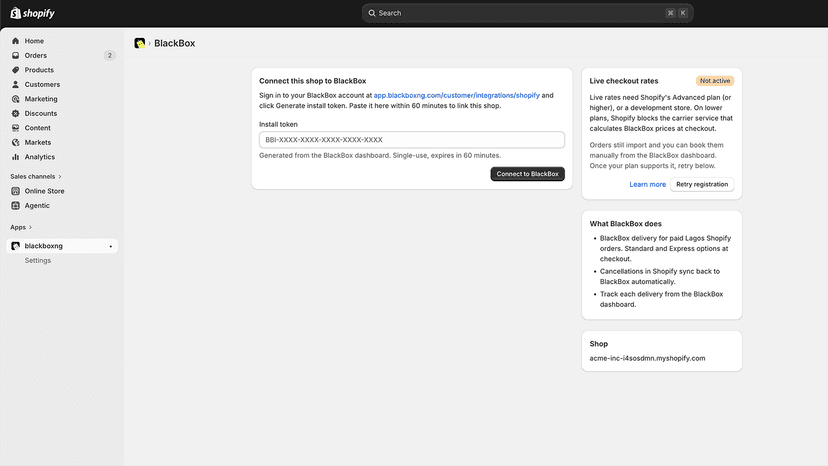Click Retry registration button
Screen dimensions: 828x466
(702, 184)
